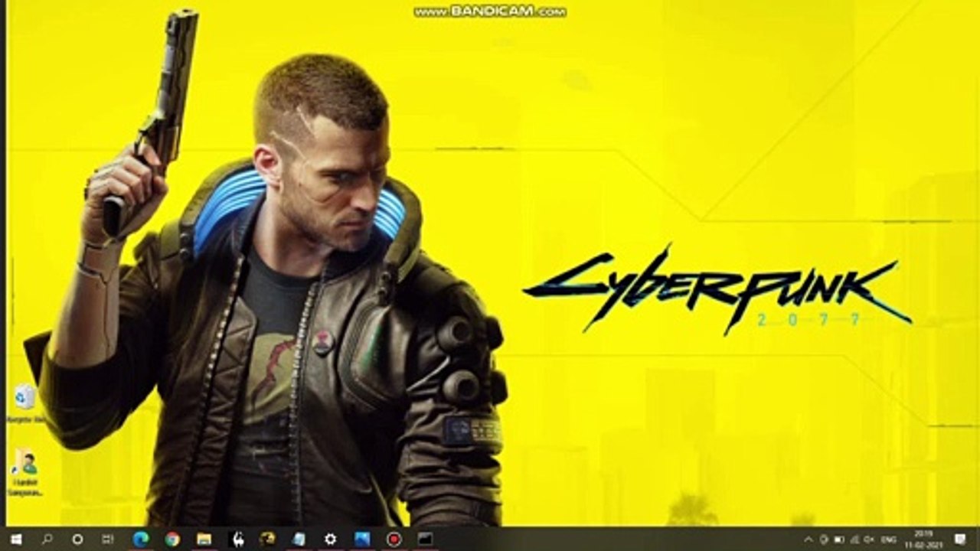Open the Action Center notifications
980x551 pixels.
(x=960, y=540)
